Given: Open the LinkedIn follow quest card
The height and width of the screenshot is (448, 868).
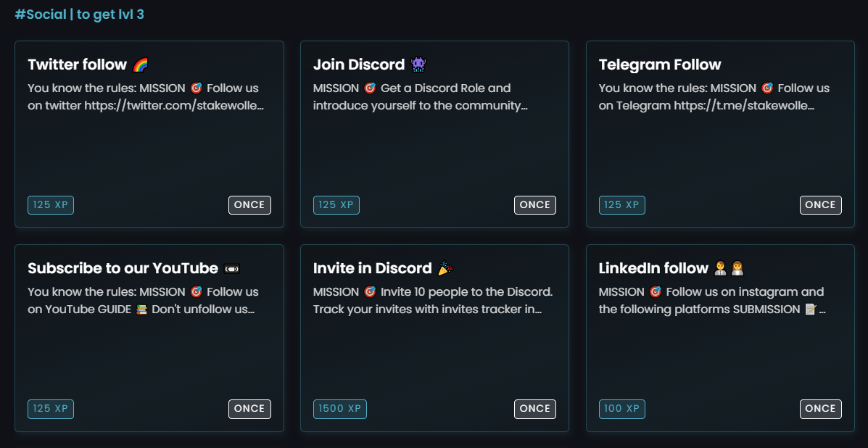Looking at the screenshot, I should click(x=720, y=338).
